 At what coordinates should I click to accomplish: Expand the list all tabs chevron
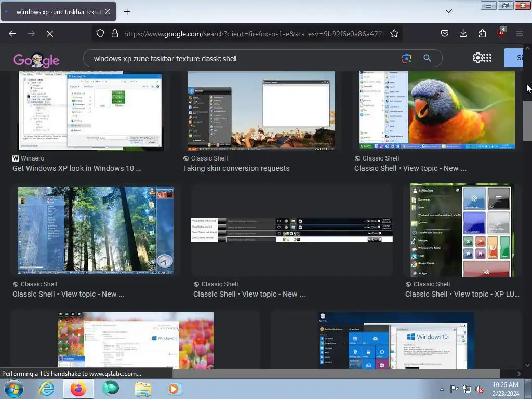coord(448,11)
